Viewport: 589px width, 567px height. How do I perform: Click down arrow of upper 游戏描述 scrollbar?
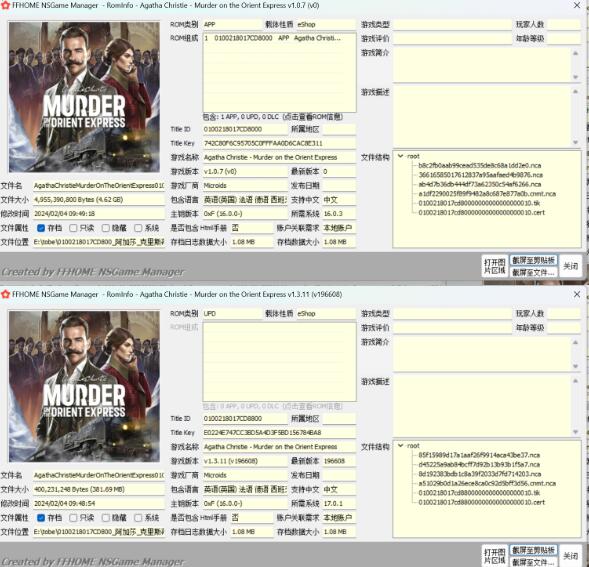coord(575,142)
